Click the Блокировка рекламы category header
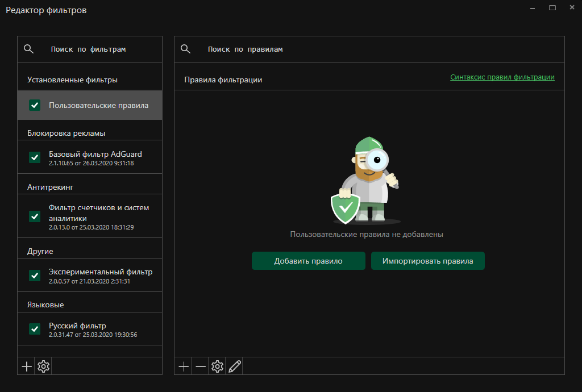 point(66,133)
